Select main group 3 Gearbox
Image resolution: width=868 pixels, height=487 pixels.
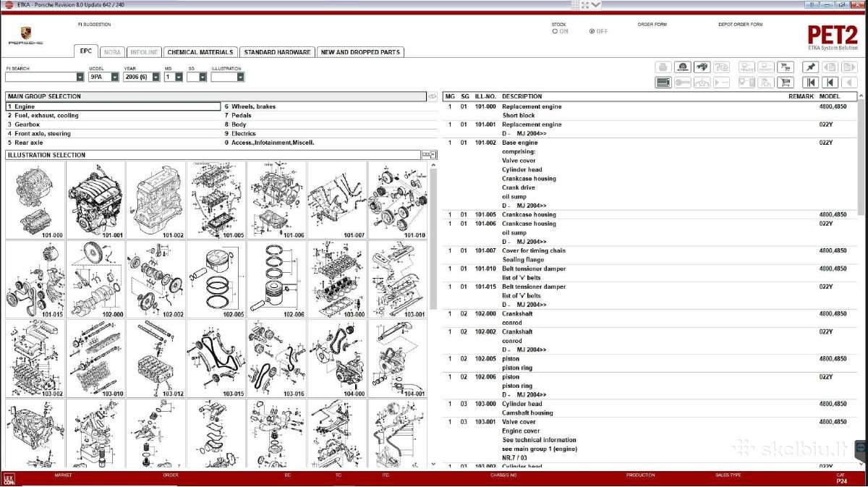(x=113, y=124)
